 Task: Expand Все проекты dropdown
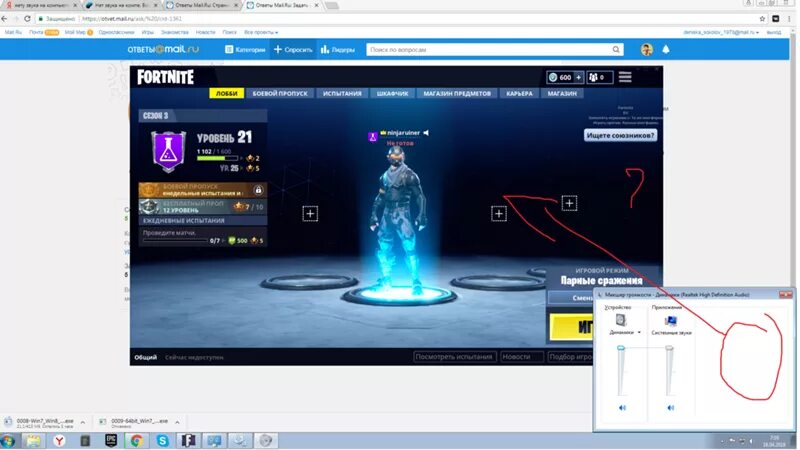[261, 32]
